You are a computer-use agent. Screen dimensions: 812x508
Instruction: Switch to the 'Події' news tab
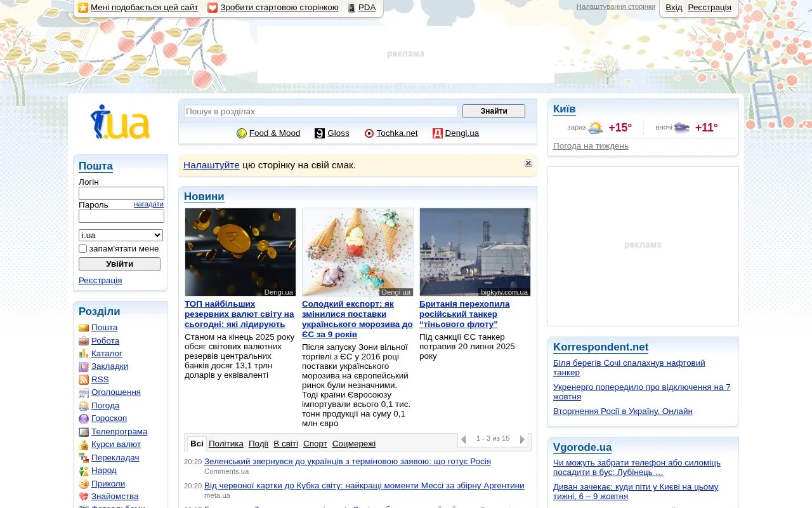[258, 444]
